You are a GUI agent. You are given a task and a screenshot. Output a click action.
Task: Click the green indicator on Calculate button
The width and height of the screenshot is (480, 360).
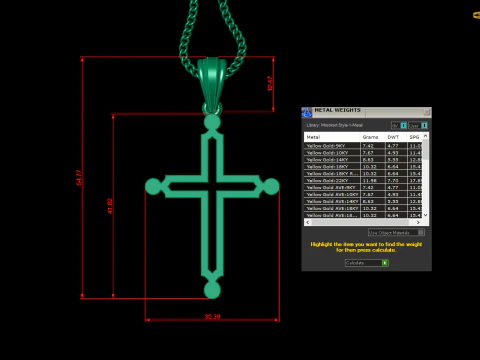pos(385,263)
